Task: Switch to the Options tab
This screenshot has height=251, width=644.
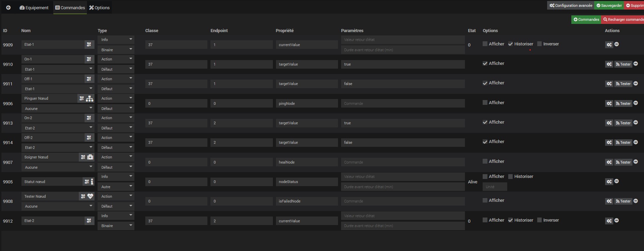Action: [100, 8]
